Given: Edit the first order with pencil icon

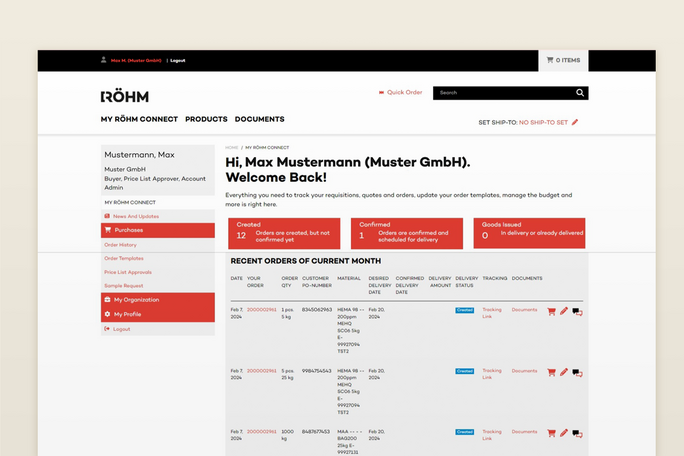Looking at the screenshot, I should tap(564, 312).
